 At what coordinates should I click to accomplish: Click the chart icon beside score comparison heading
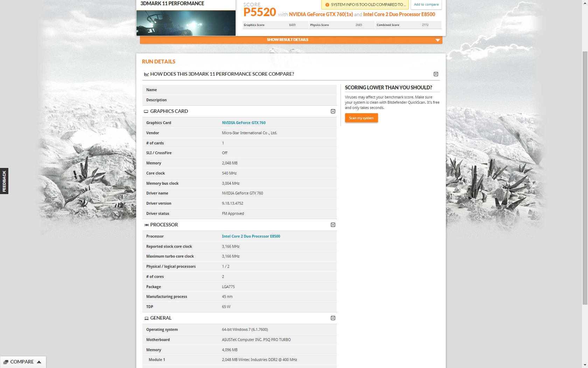[x=146, y=74]
